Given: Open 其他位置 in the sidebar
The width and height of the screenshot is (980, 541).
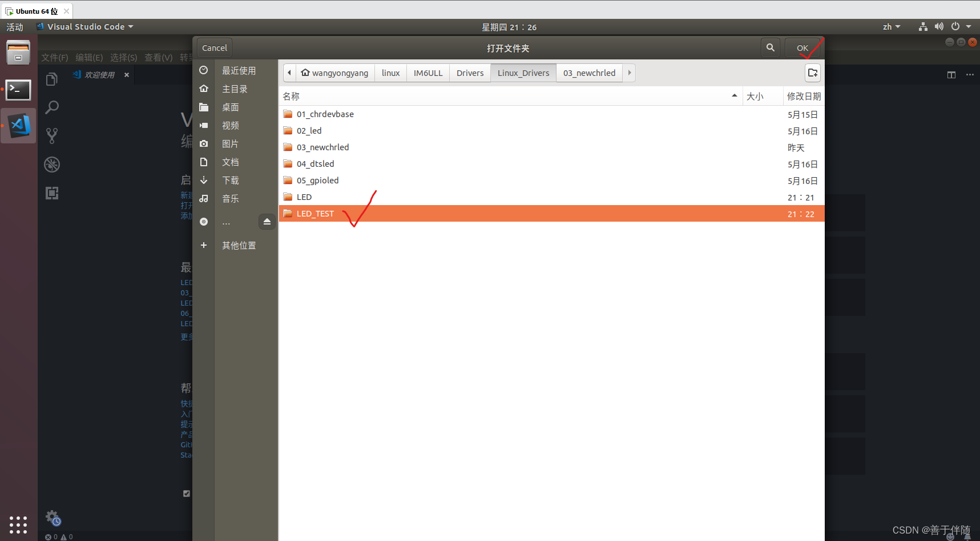Looking at the screenshot, I should click(x=235, y=245).
